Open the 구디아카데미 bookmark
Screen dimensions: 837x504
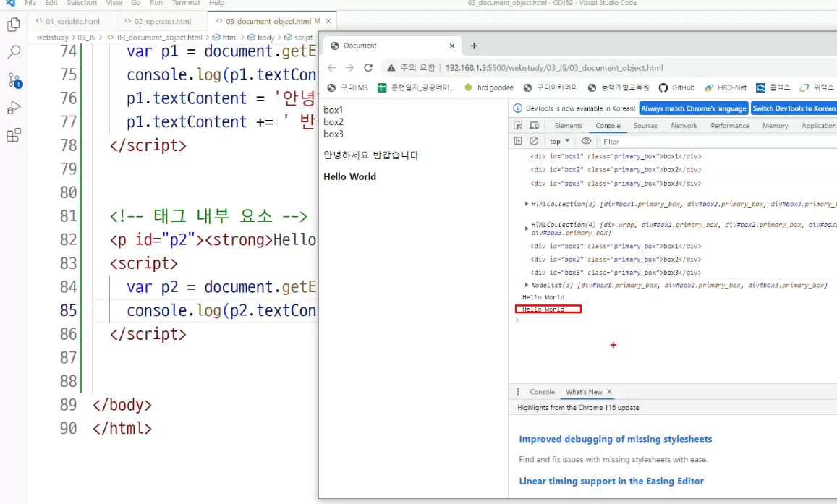pos(551,87)
